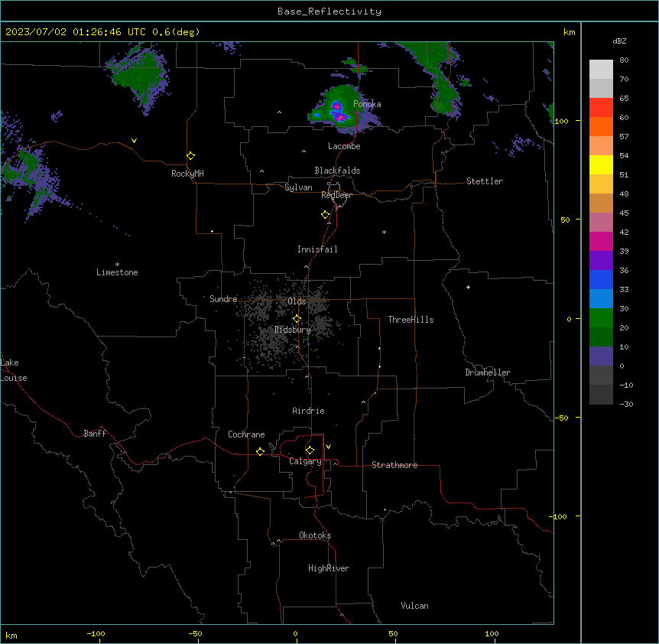
Task: Click the violet purple swatch below magenta
Action: pos(601,261)
